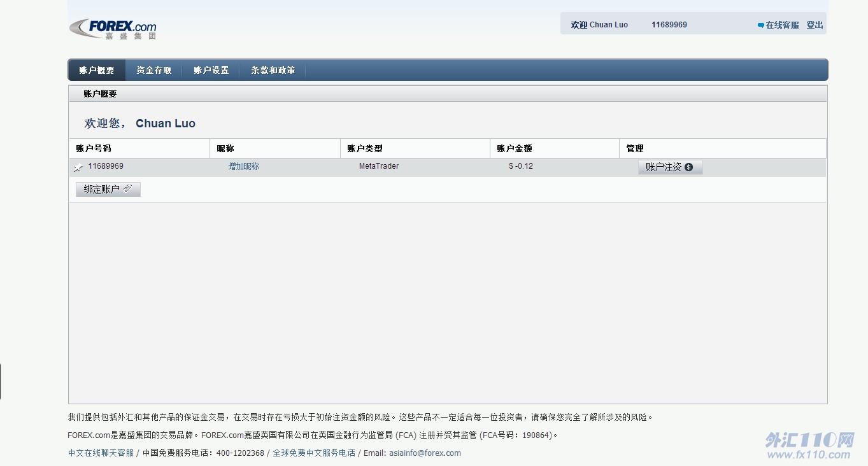
Task: Open the 中文在线聊天客服 footer link
Action: coord(101,453)
